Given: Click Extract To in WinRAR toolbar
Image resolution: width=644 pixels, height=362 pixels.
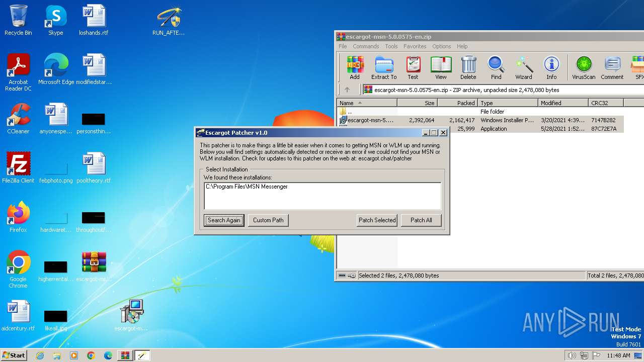Looking at the screenshot, I should click(x=384, y=67).
